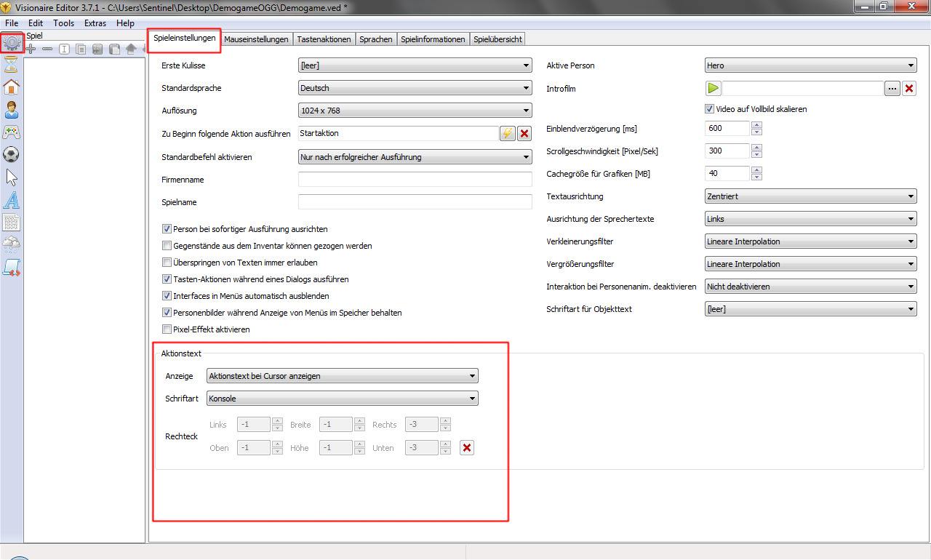
Task: Open Ausrichtung der Sprechertexte dropdown
Action: tap(811, 219)
